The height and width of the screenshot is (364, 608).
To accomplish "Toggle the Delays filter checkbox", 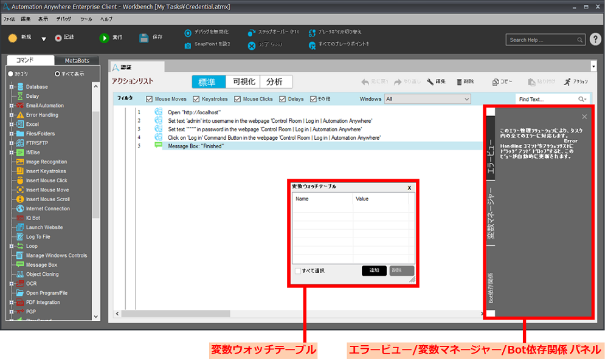I will 282,99.
